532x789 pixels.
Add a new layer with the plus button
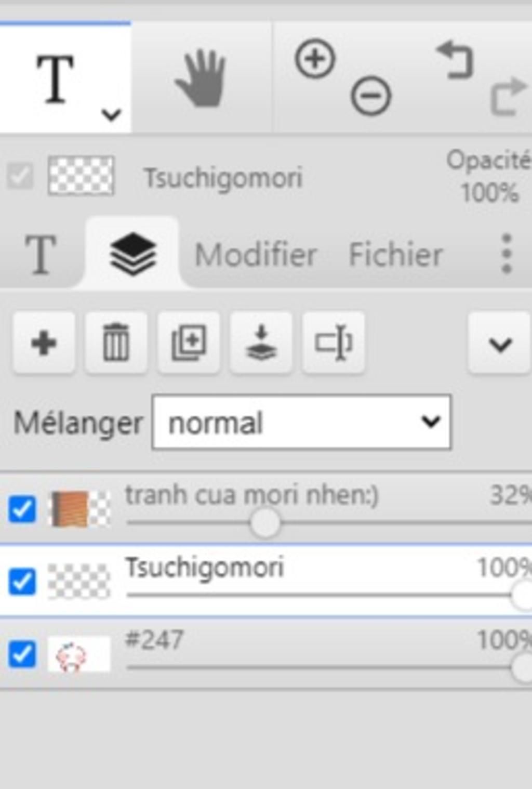click(x=44, y=343)
